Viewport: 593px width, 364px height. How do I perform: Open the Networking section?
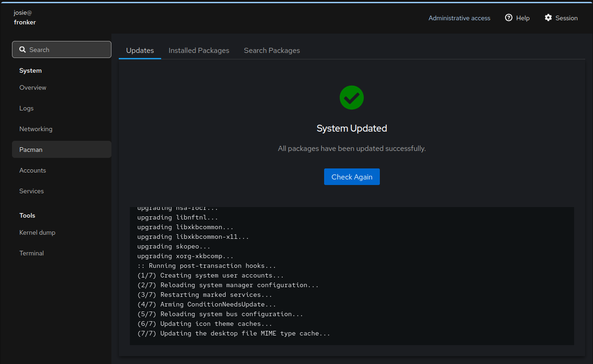point(36,129)
